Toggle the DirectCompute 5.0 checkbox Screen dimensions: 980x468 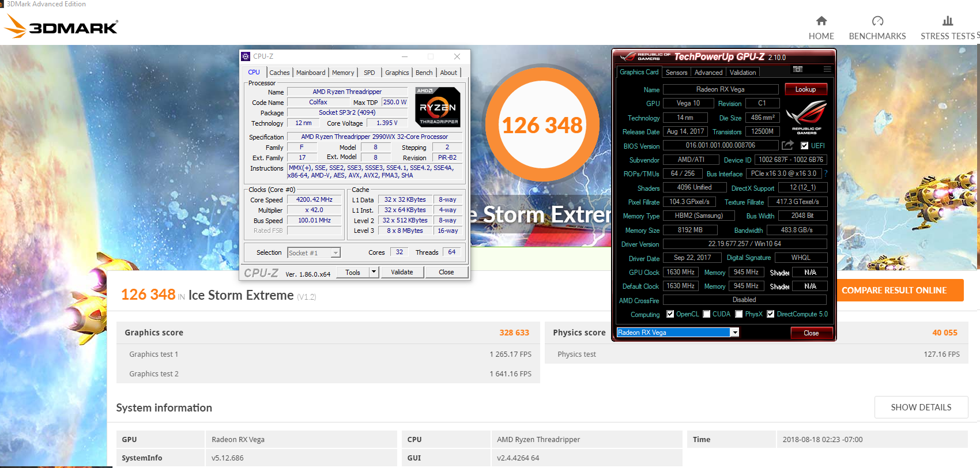770,314
